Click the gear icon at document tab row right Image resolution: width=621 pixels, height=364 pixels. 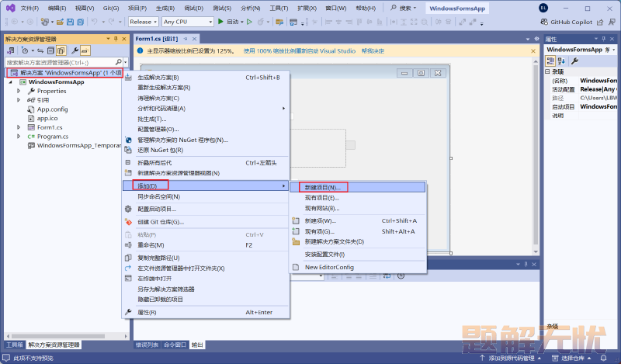click(x=536, y=39)
